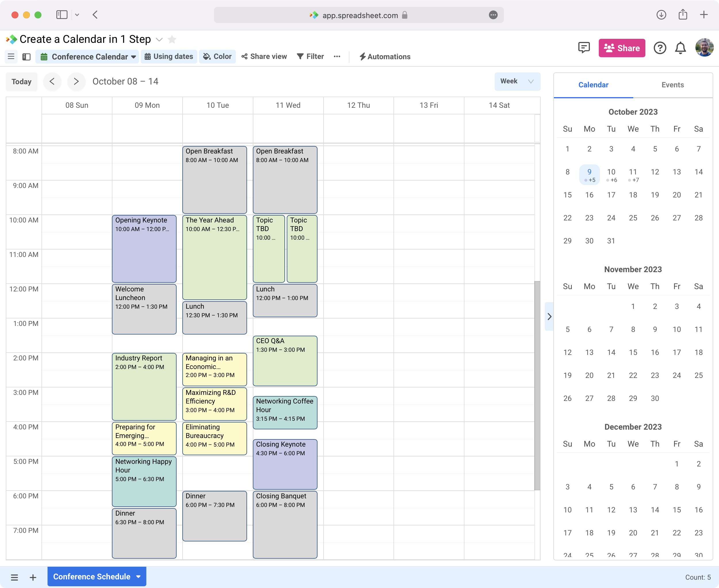
Task: Click the Share button
Action: [x=622, y=48]
